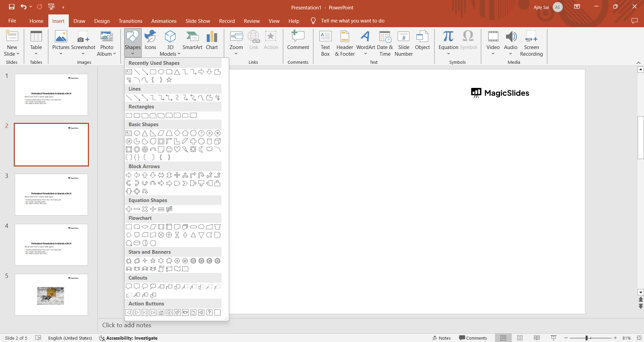Toggle the Comments pane from status bar
Viewport: 644px width, 342px height.
point(473,338)
